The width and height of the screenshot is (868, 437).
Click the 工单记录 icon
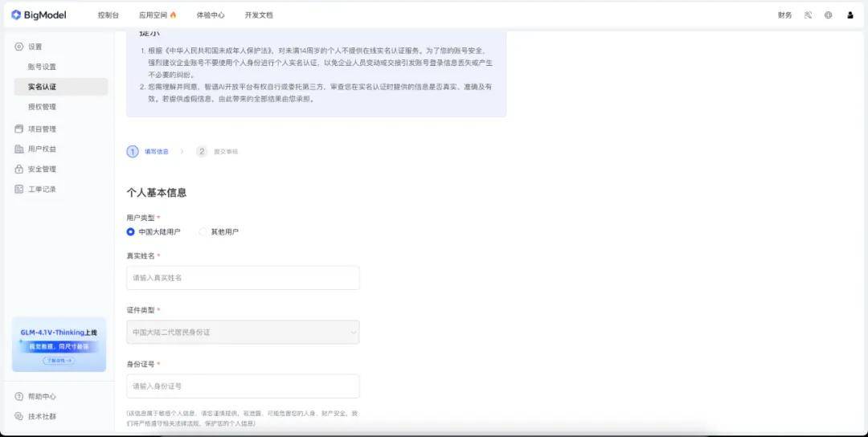(x=18, y=190)
